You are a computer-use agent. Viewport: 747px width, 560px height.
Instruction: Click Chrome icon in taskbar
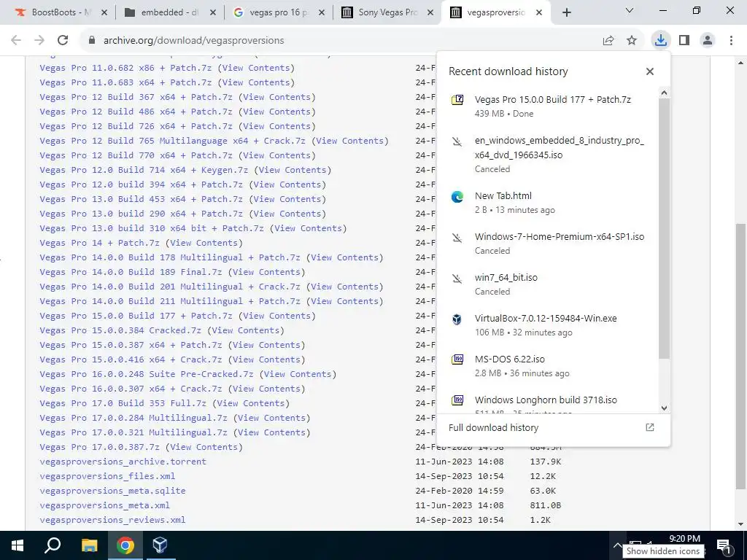(x=125, y=545)
